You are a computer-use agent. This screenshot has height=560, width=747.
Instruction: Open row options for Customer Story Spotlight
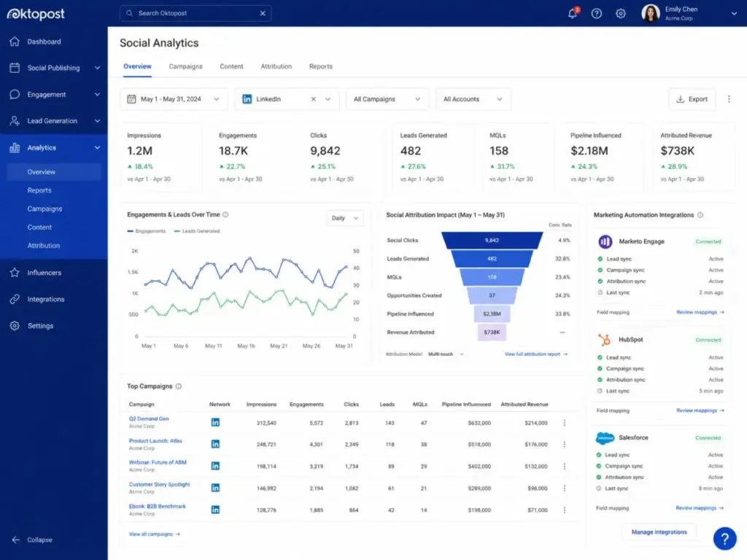click(x=565, y=488)
